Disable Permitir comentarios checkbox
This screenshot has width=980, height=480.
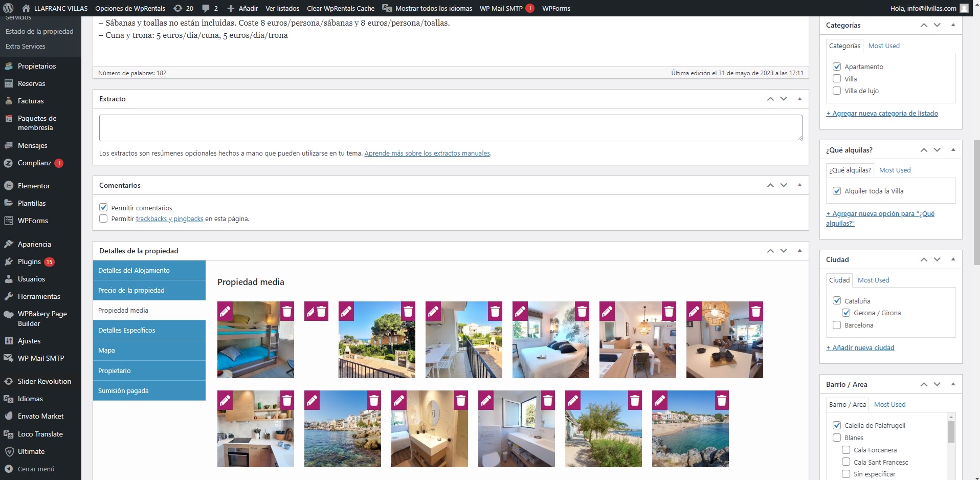pos(103,207)
